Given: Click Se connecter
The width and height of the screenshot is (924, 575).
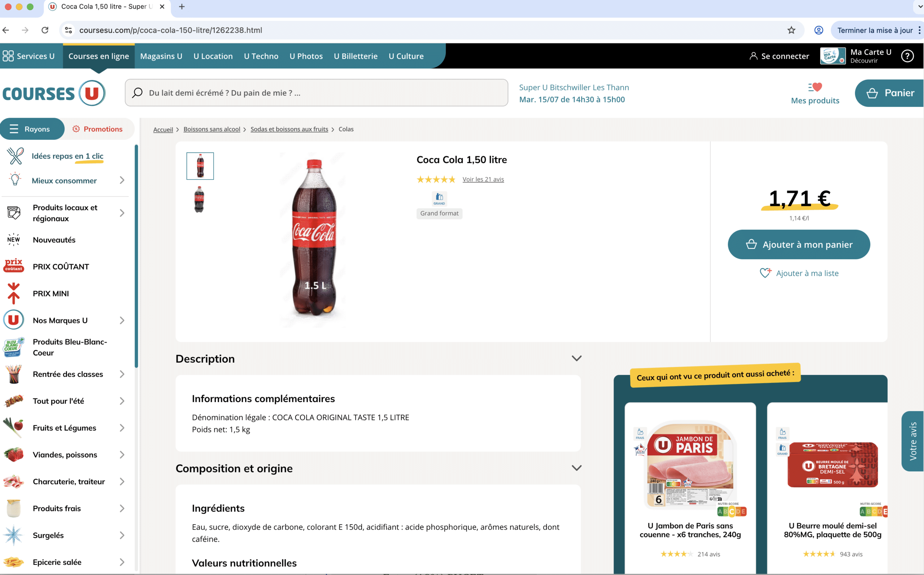Looking at the screenshot, I should [x=779, y=56].
